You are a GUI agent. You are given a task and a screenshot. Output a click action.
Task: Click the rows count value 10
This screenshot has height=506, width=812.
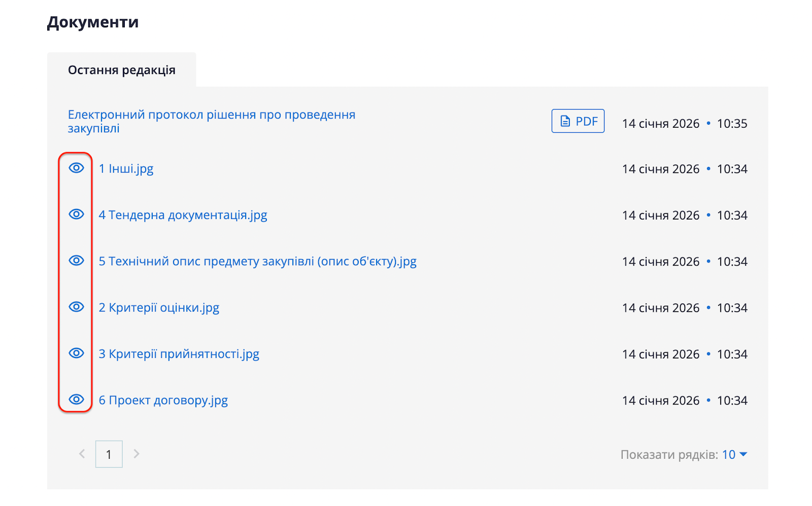coord(729,455)
